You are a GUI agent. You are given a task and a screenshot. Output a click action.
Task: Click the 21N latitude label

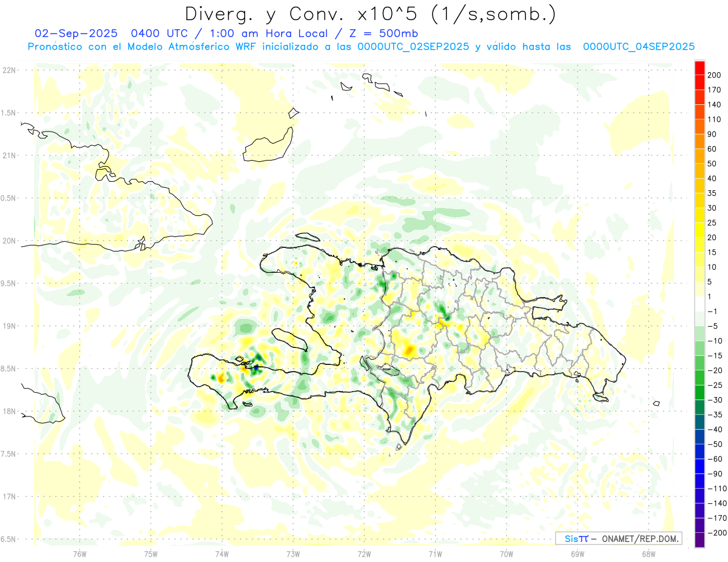point(8,155)
